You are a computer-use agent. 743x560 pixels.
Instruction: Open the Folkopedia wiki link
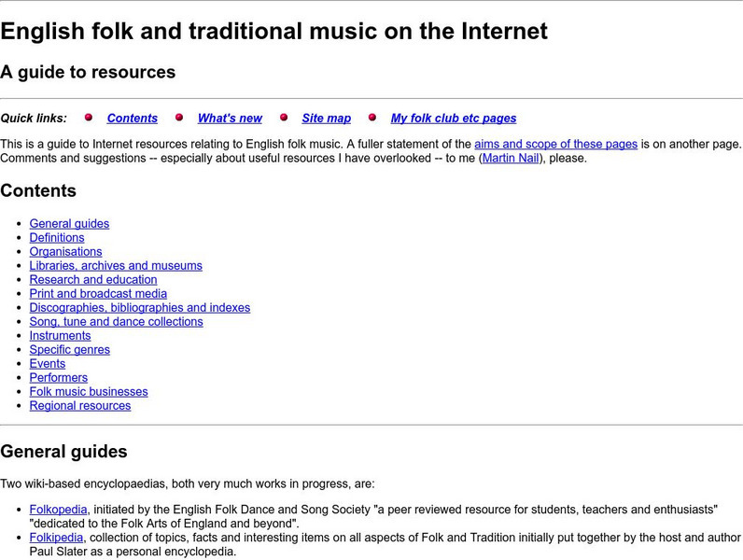[x=58, y=510]
